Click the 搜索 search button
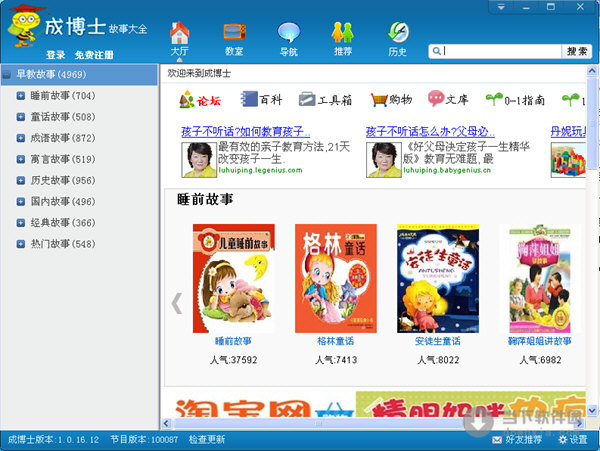 (x=577, y=51)
